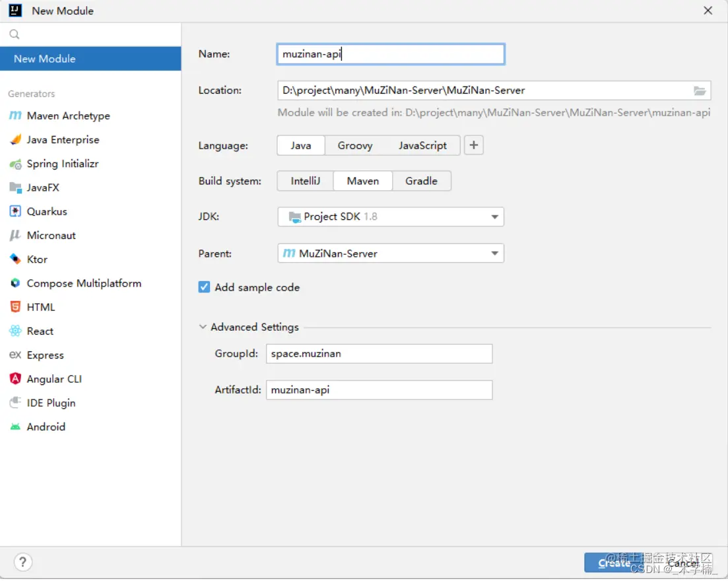Click the Android generator icon
The width and height of the screenshot is (728, 581).
point(15,427)
